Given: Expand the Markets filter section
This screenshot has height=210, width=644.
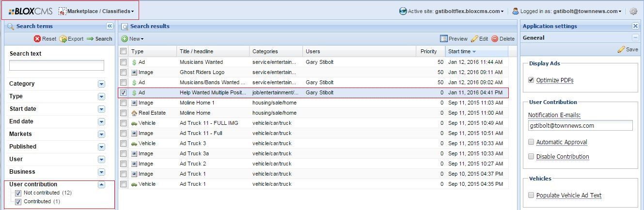Looking at the screenshot, I should 101,134.
